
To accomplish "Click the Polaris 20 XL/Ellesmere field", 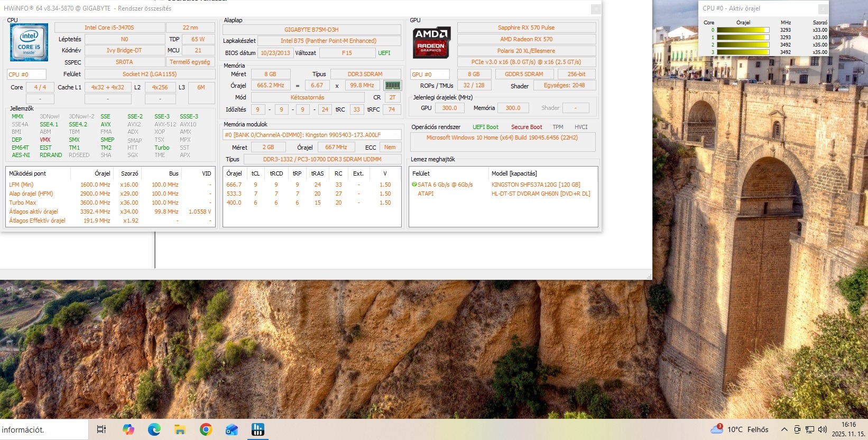I will [x=527, y=51].
